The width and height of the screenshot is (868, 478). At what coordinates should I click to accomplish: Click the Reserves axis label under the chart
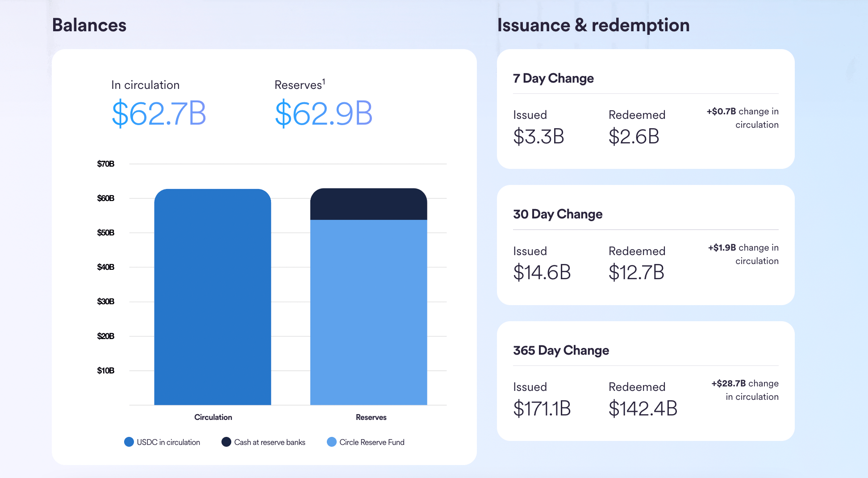point(371,417)
